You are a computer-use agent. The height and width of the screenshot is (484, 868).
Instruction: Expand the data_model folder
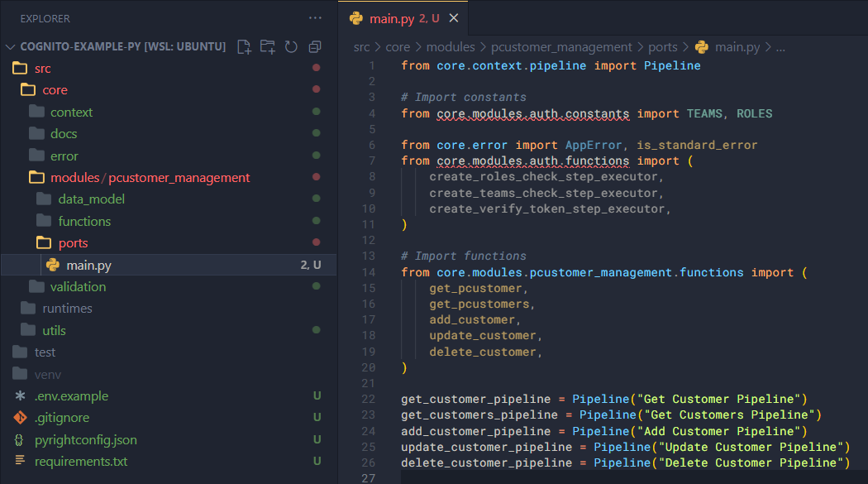(x=91, y=199)
